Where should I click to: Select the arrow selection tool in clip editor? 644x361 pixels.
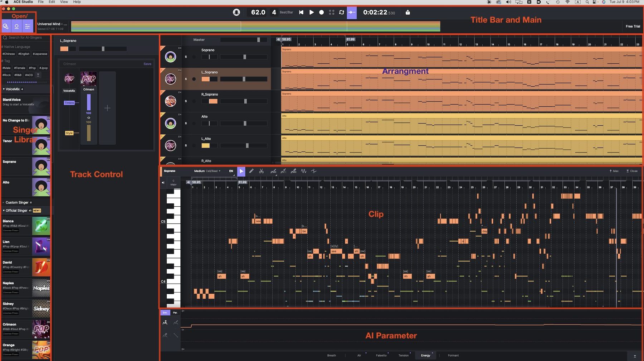point(241,171)
